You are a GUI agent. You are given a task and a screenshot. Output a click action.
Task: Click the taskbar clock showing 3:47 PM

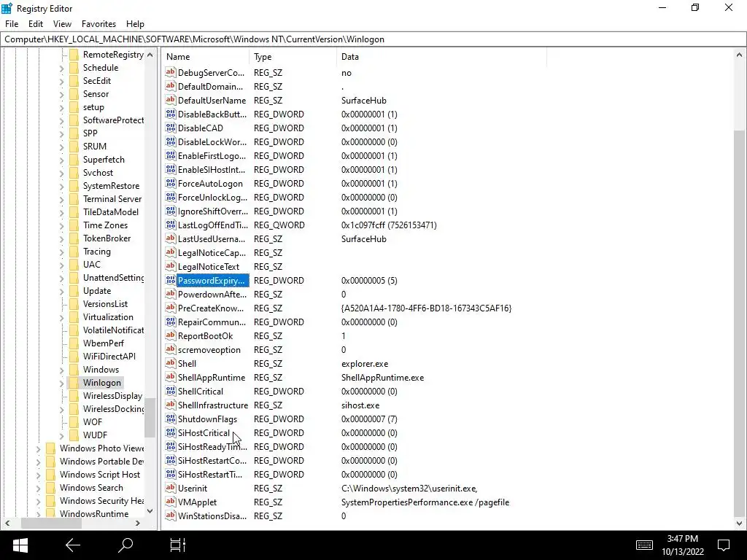(682, 539)
